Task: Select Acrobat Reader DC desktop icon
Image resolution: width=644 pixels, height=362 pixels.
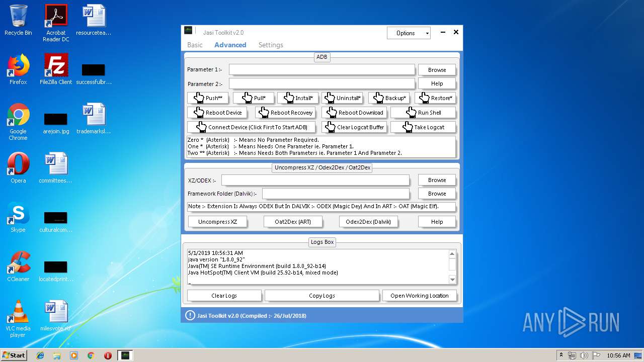Action: [x=56, y=23]
